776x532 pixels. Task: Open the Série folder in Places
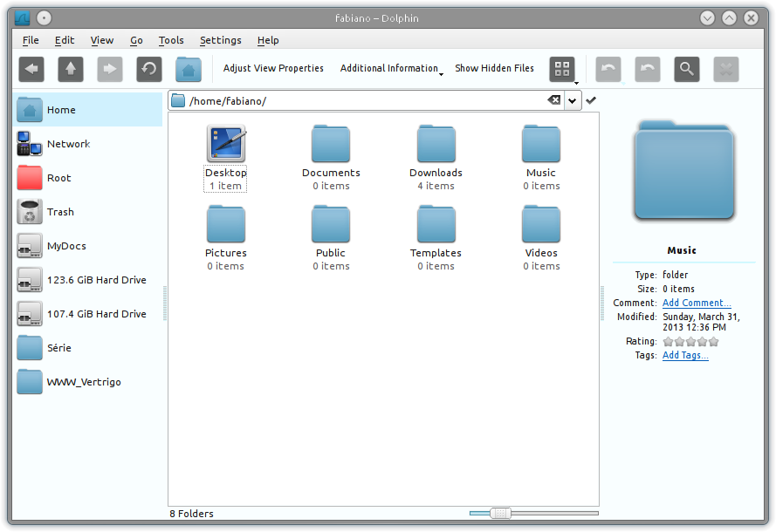[88, 348]
